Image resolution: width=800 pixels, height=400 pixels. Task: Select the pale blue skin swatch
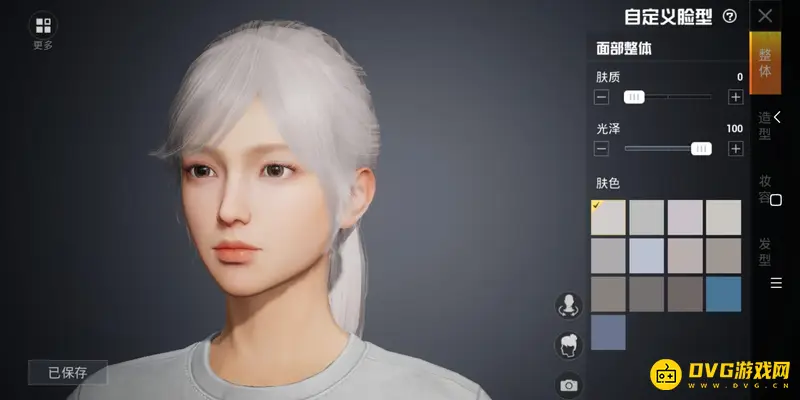pos(646,256)
